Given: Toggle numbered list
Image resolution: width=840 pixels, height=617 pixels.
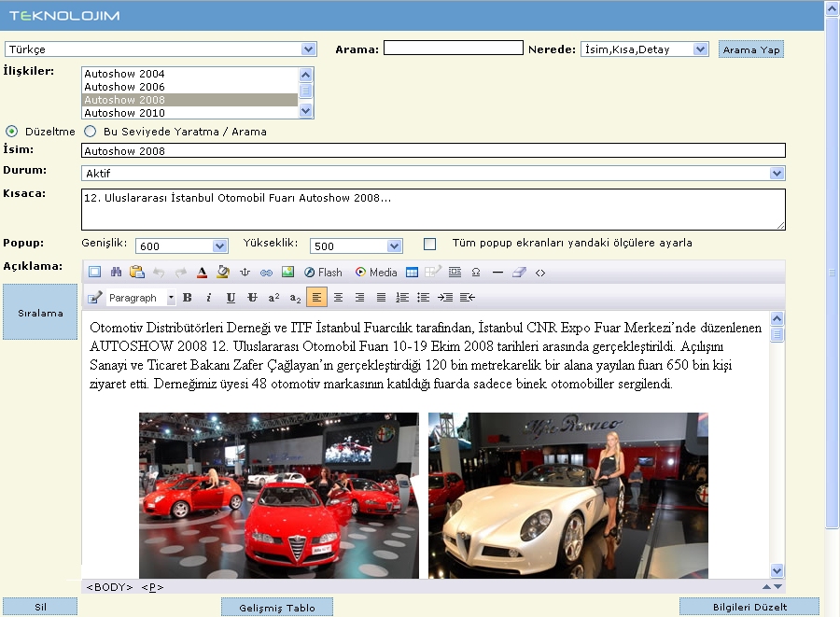Looking at the screenshot, I should click(x=402, y=297).
